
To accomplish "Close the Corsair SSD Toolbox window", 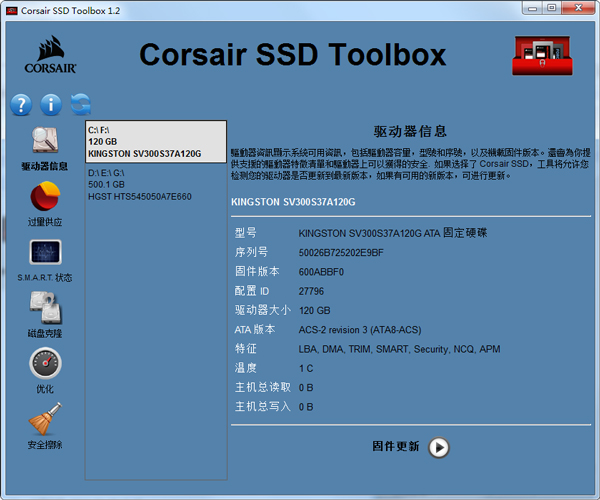I will point(578,9).
